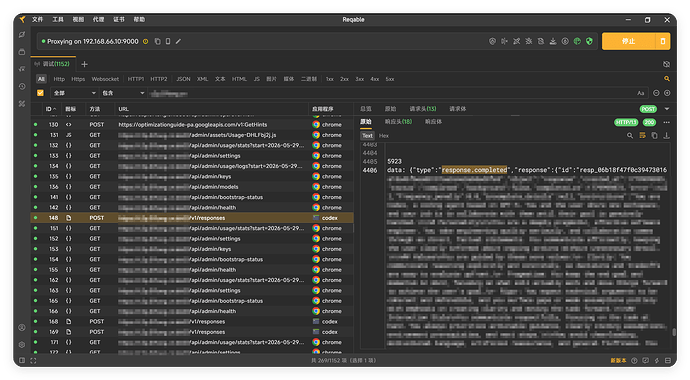This screenshot has height=380, width=690.
Task: Select the 调试(1152) tab
Action: (53, 64)
